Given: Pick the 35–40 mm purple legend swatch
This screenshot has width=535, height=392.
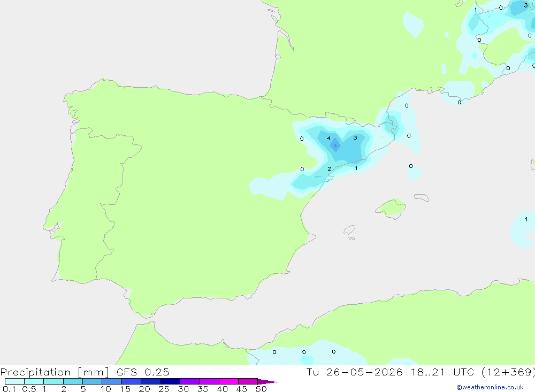Looking at the screenshot, I should pos(209,381).
